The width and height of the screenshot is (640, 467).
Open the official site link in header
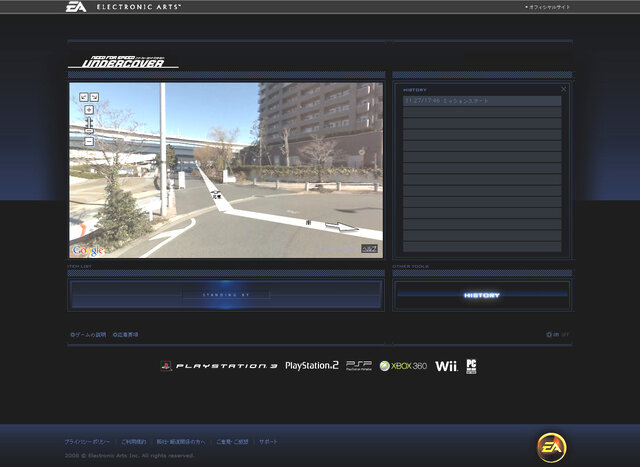tap(547, 7)
